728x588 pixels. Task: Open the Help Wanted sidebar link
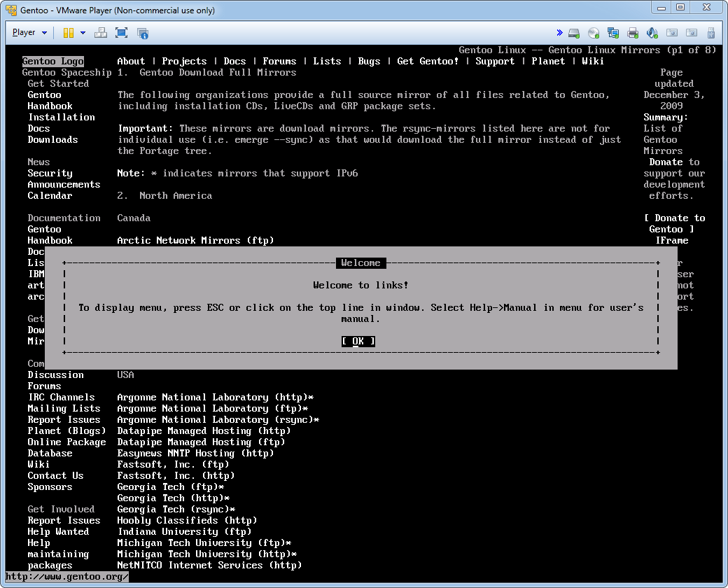[58, 532]
